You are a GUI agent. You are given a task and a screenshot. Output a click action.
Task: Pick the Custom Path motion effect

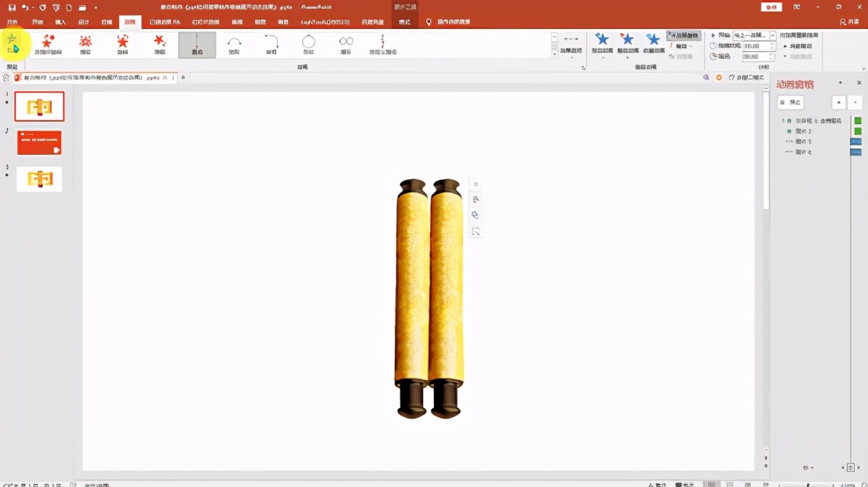(383, 45)
